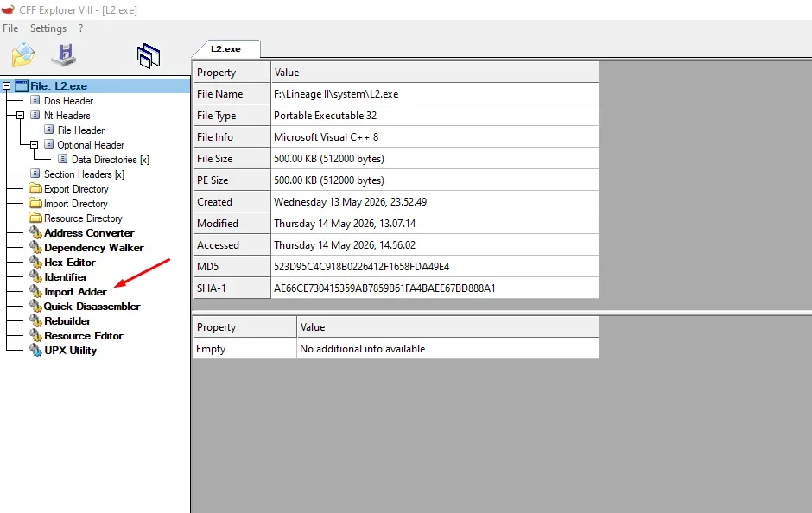Open the Resource Editor tool
812x513 pixels.
[84, 335]
